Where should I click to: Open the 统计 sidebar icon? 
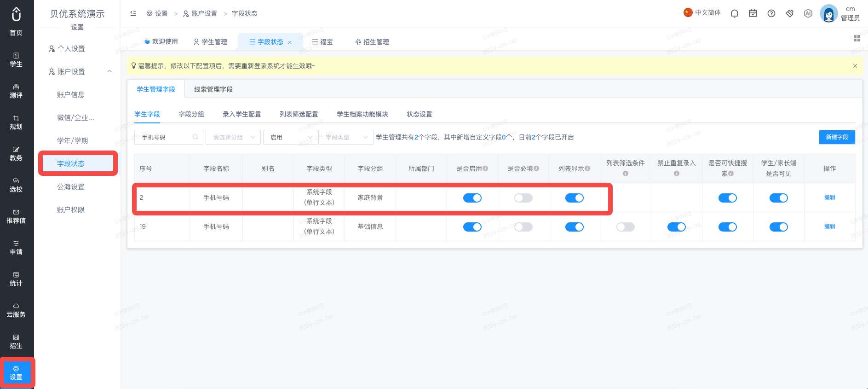tap(16, 279)
